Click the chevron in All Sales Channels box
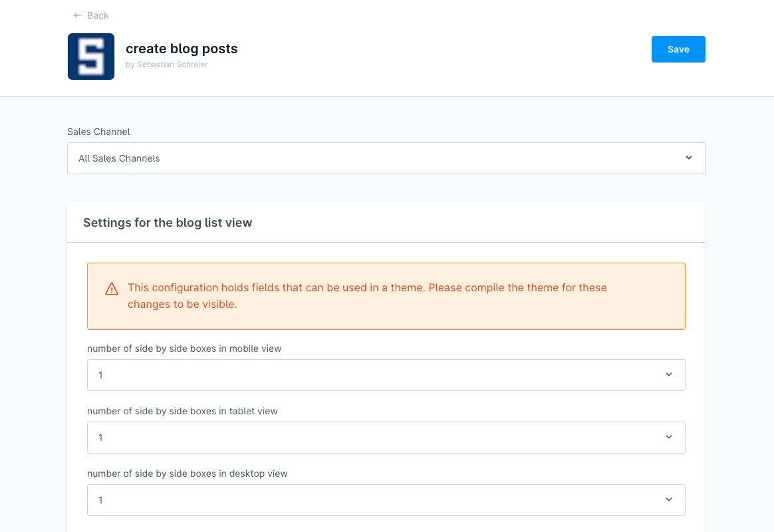 click(x=688, y=158)
